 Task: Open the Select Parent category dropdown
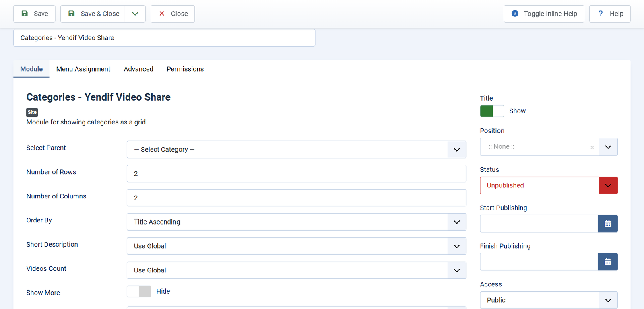click(x=297, y=150)
